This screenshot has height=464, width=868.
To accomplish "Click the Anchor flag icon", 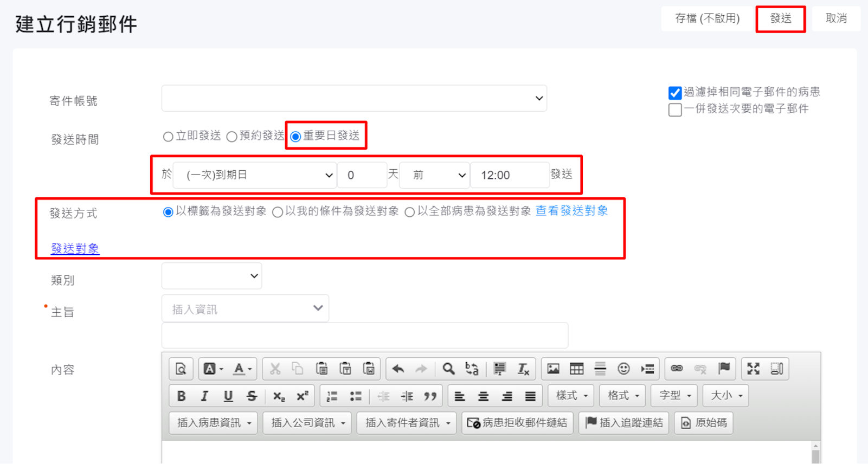I will (x=724, y=369).
